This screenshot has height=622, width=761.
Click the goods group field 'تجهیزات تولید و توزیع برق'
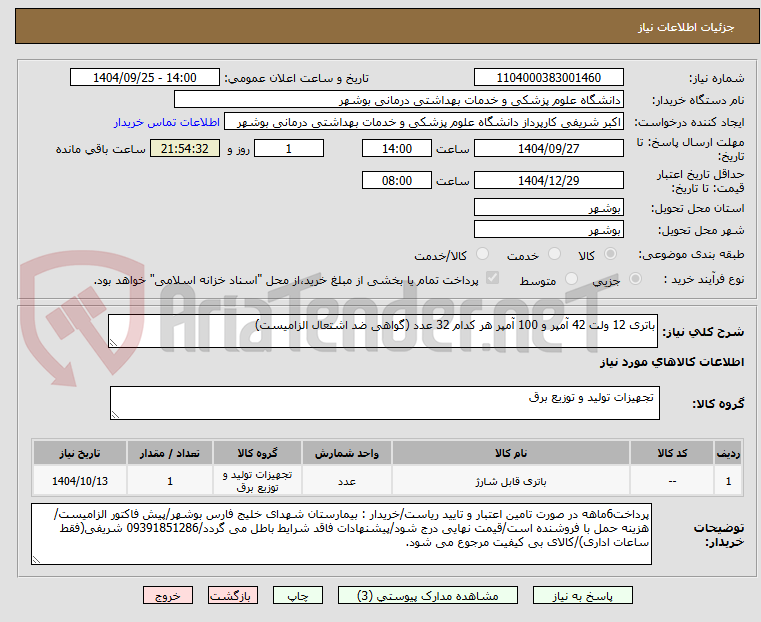(x=384, y=403)
